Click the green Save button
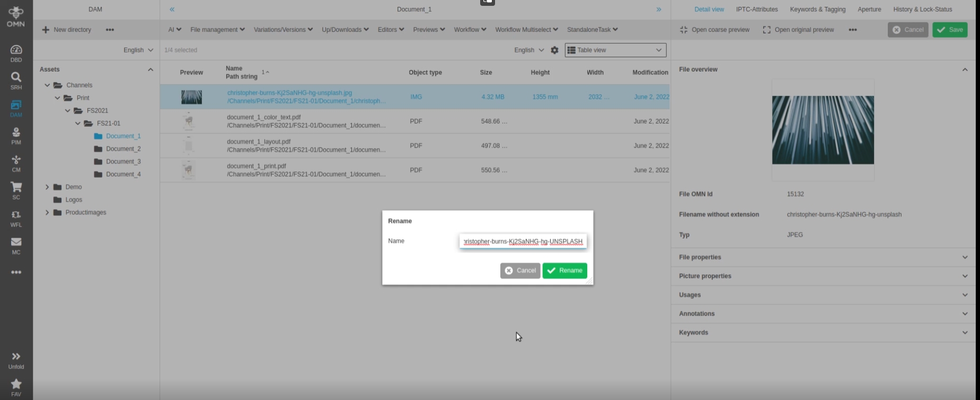The image size is (980, 400). coord(950,30)
